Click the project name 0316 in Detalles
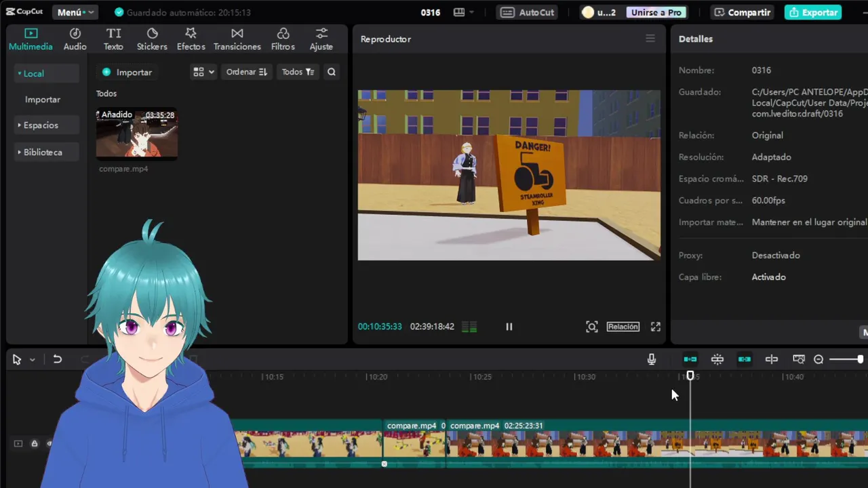 761,70
